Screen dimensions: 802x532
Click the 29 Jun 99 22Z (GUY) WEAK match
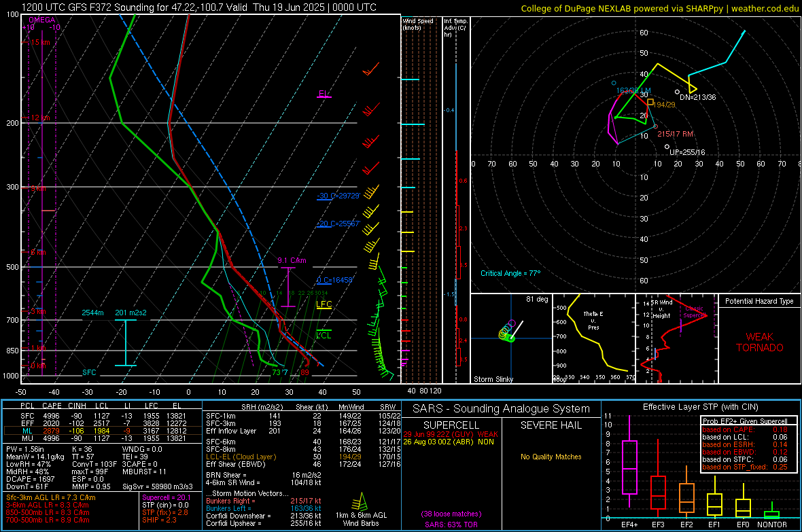pos(451,434)
